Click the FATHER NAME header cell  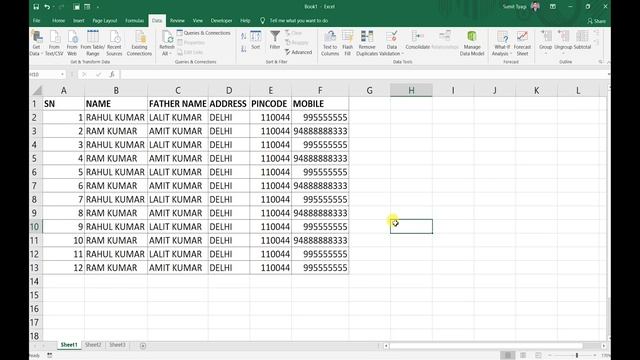click(x=178, y=104)
